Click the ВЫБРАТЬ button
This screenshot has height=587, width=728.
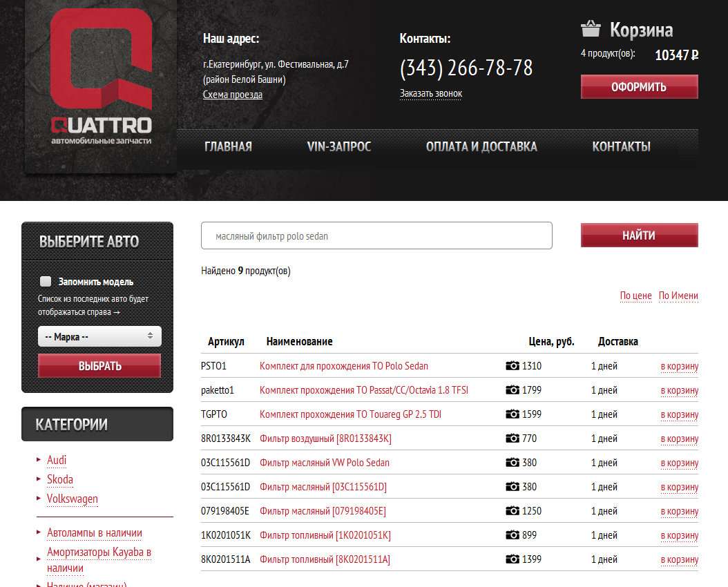point(100,365)
